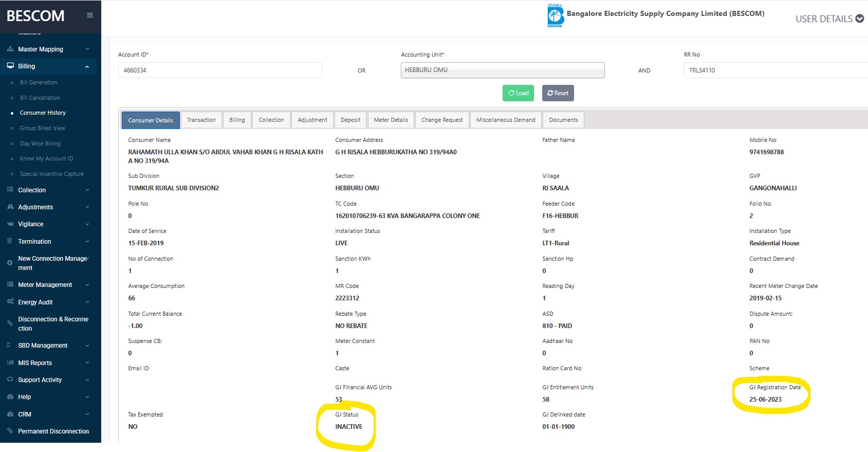
Task: Open Bill Generation submenu item
Action: 39,82
